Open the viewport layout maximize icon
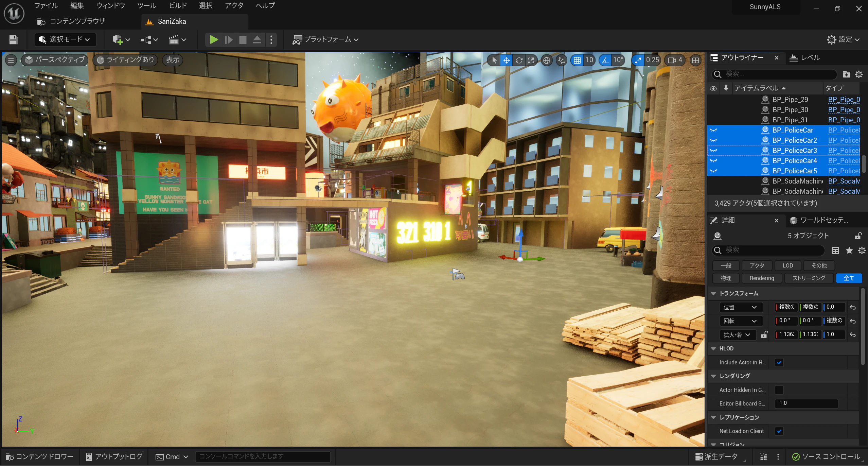Viewport: 868px width, 466px height. 695,60
